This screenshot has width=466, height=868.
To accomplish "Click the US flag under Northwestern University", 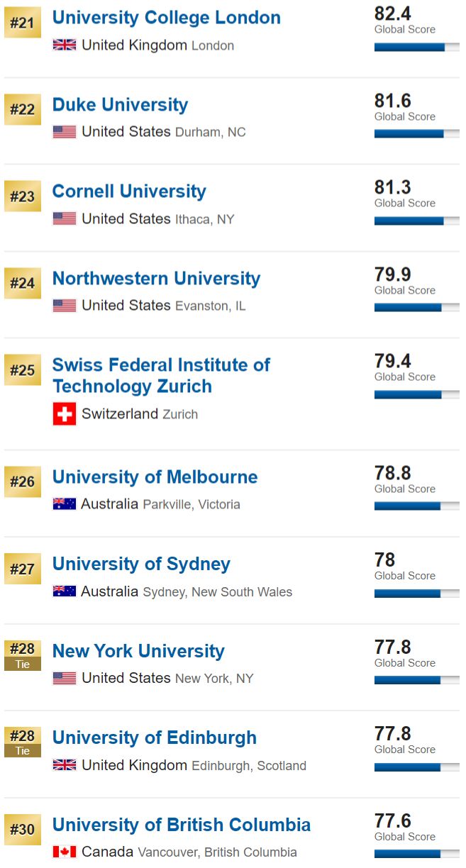I will [x=65, y=306].
